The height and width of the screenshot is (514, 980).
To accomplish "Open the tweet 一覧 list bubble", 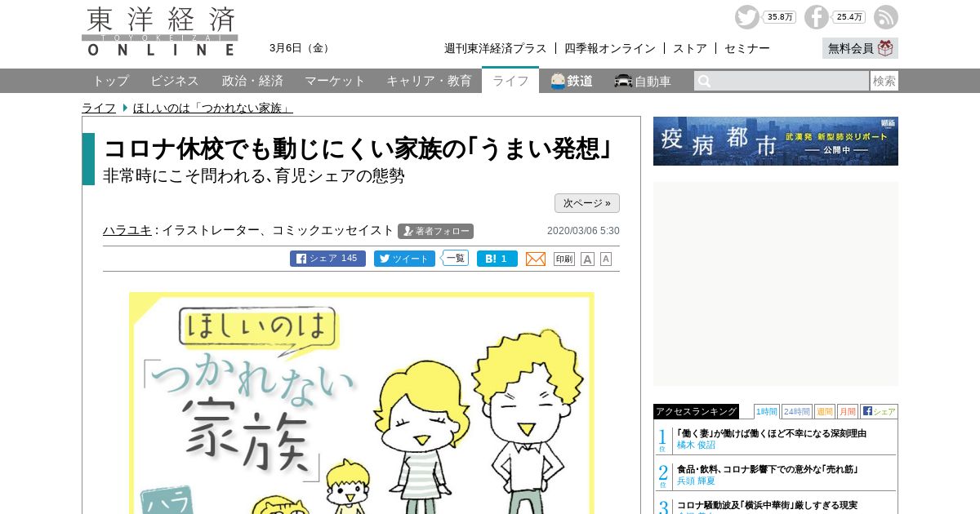I will click(455, 258).
